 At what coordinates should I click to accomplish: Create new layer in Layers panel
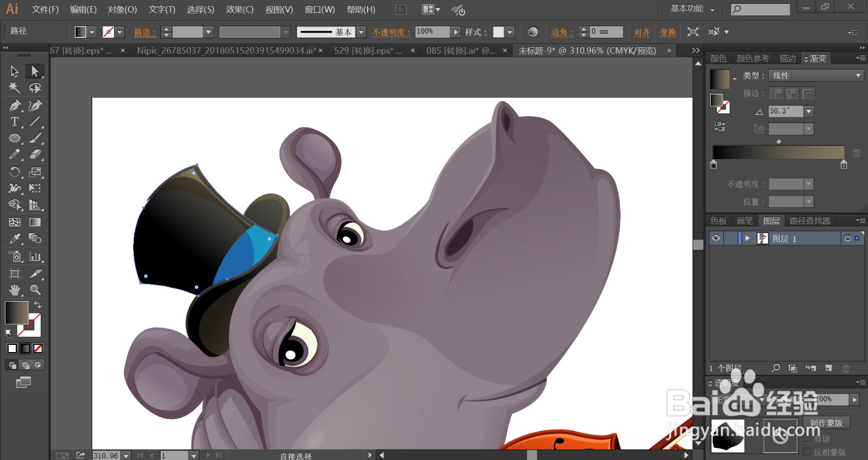(828, 368)
